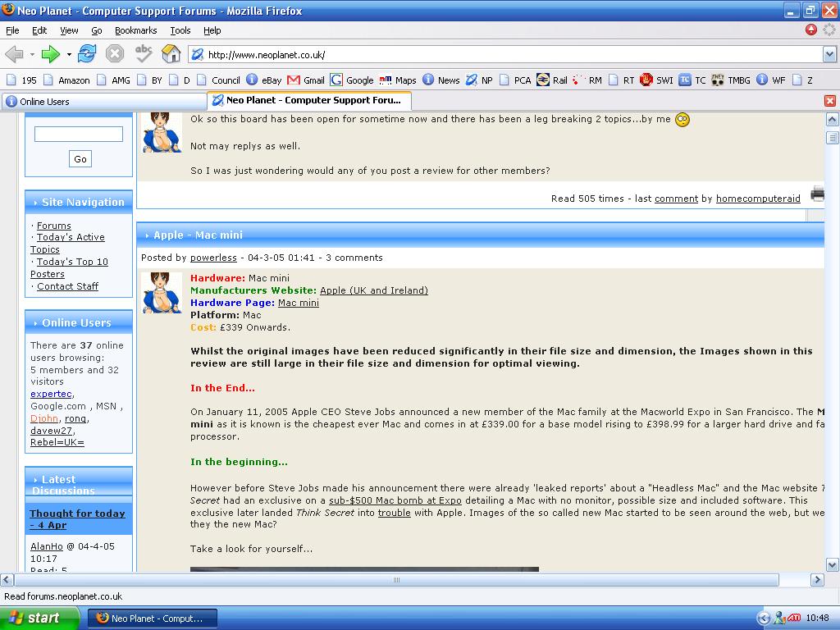Click the sidebar search text field
840x630 pixels.
[x=79, y=134]
